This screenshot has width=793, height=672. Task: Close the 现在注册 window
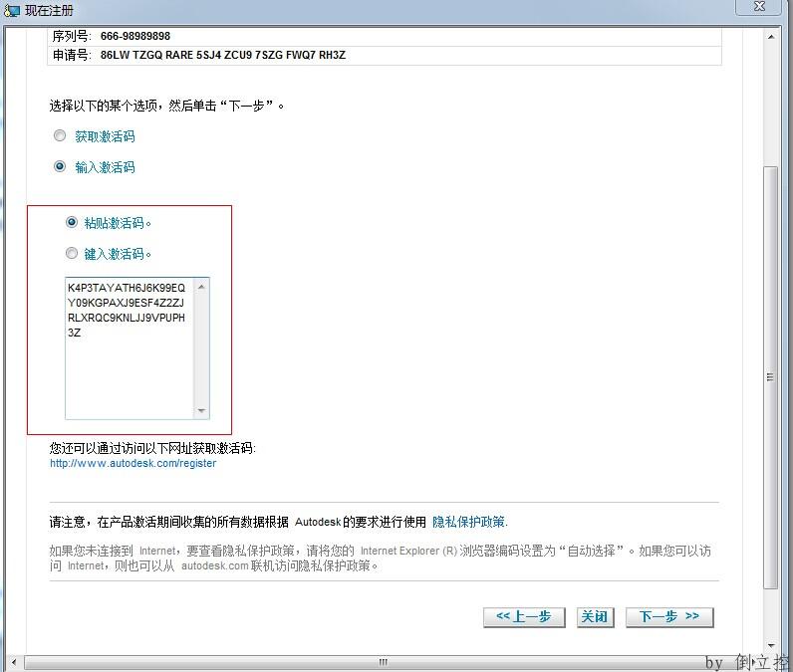click(x=758, y=7)
